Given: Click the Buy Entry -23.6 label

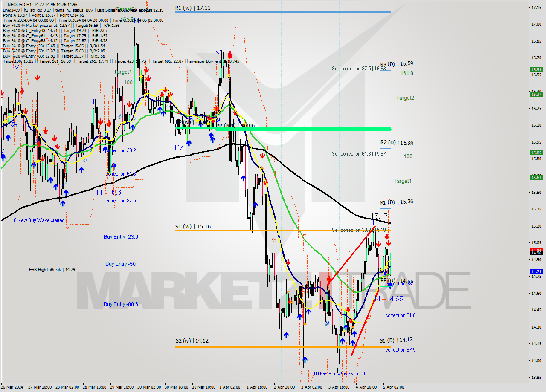Looking at the screenshot, I should 121,237.
